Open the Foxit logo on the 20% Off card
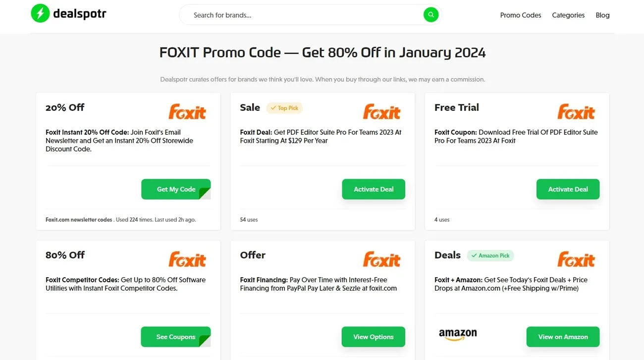The width and height of the screenshot is (644, 360). point(187,111)
